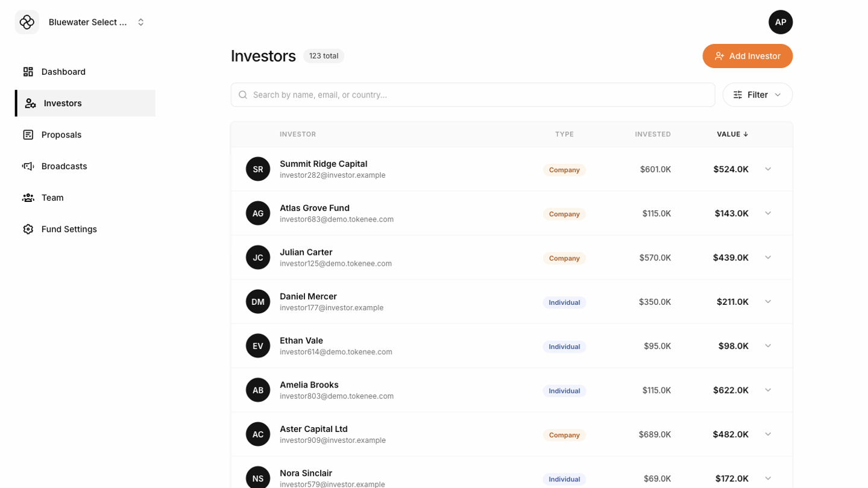
Task: Click Summit Ridge Capital SR avatar
Action: coord(258,169)
